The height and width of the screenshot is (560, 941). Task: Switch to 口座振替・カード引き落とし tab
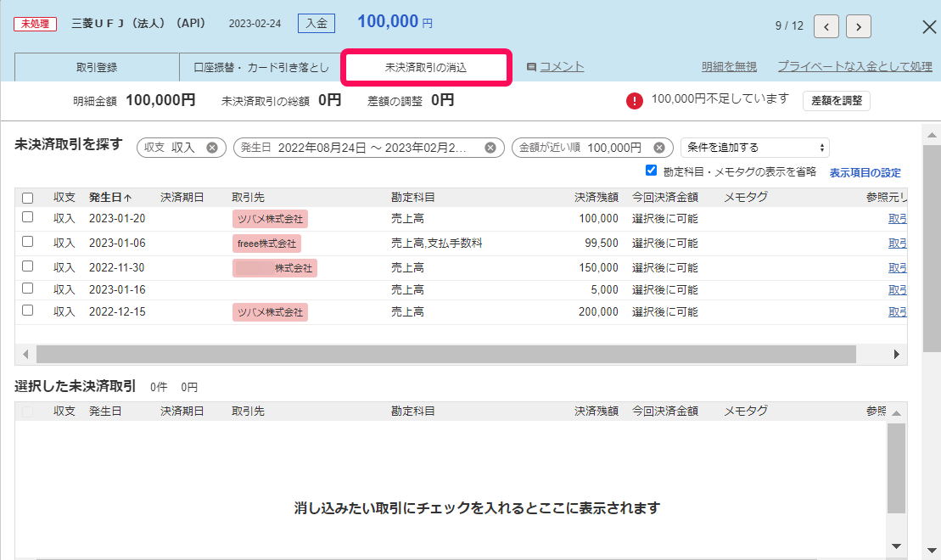coord(261,67)
